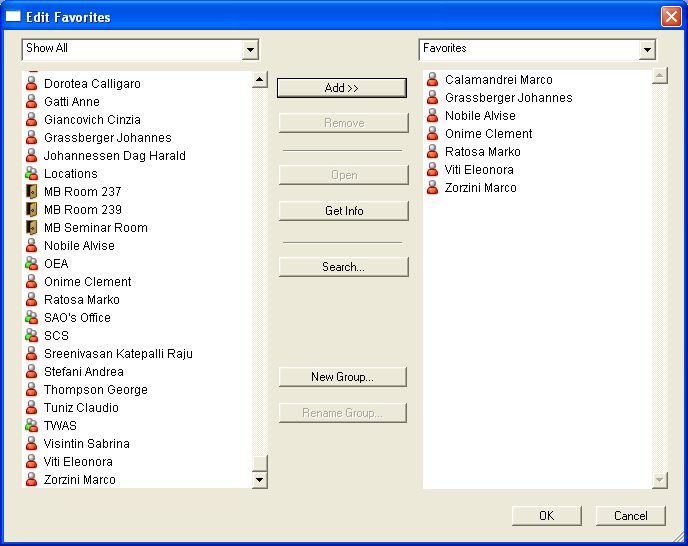Create a group with New Group...
688x546 pixels.
tap(343, 377)
